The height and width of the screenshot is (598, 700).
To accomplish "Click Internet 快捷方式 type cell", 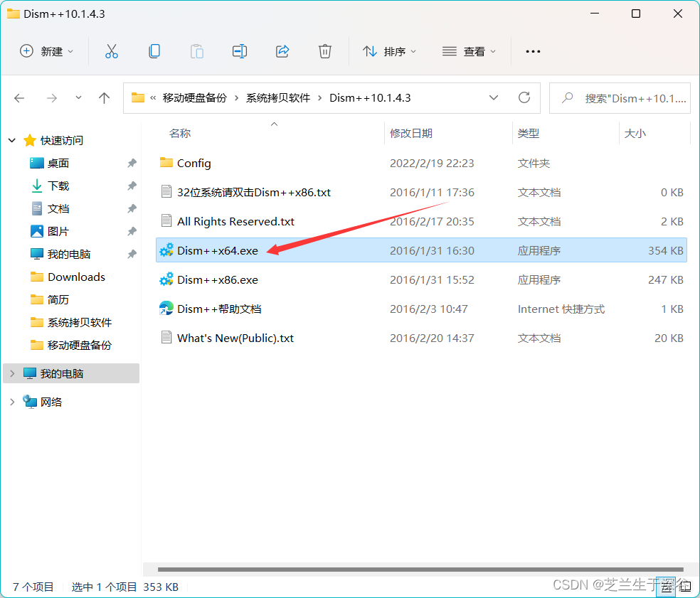I will 561,309.
